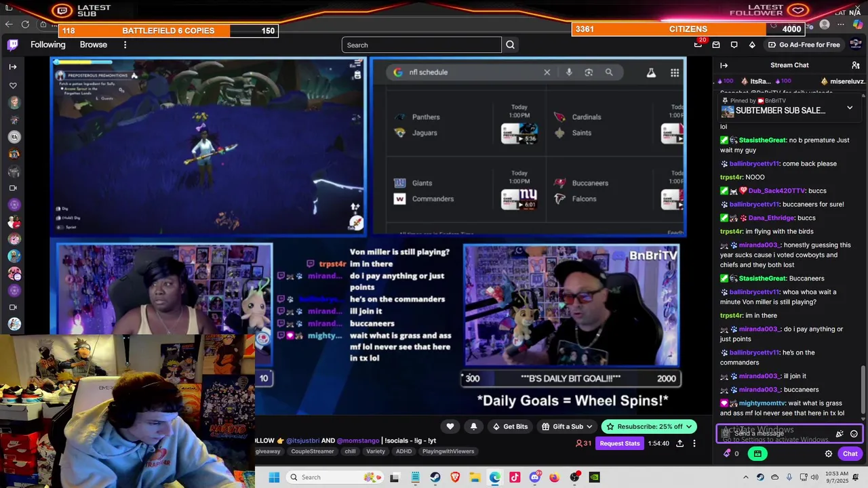The width and height of the screenshot is (868, 488).
Task: Click username Dub_Sack420TTV in chat
Action: click(776, 190)
